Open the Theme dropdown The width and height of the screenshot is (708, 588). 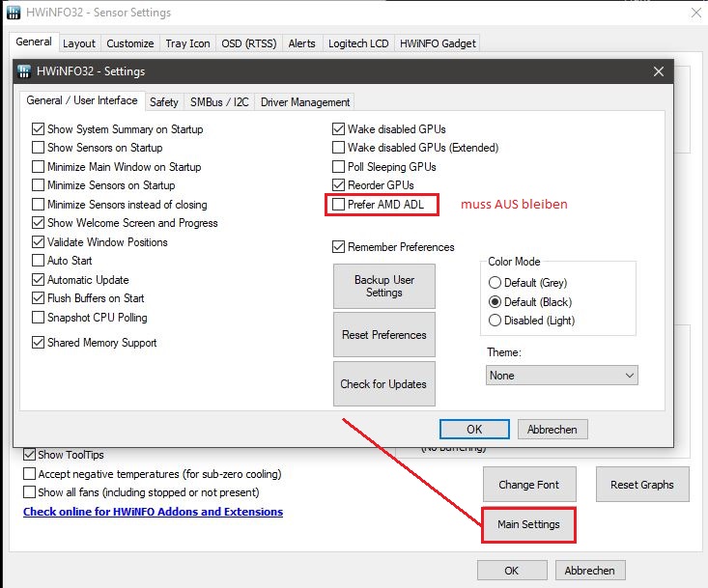pyautogui.click(x=562, y=376)
